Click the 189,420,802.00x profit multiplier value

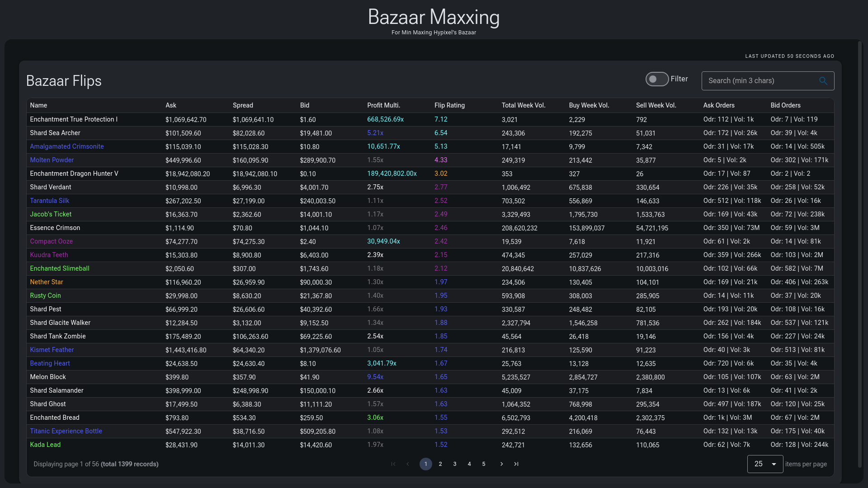[x=392, y=174]
